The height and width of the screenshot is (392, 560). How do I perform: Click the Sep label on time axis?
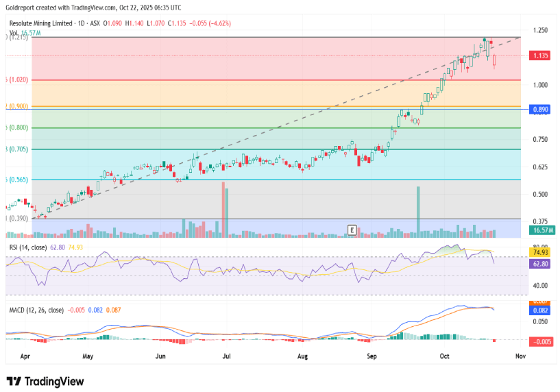click(372, 356)
